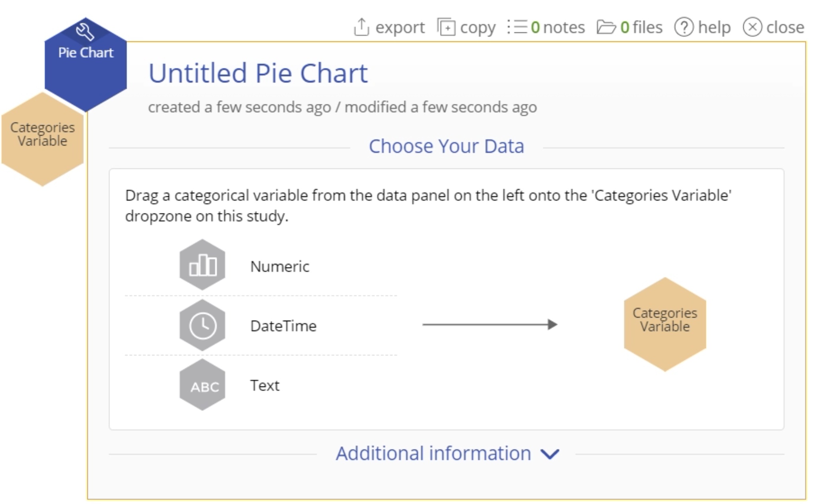Click the Choose Your Data heading
Image resolution: width=814 pixels, height=504 pixels.
(446, 146)
